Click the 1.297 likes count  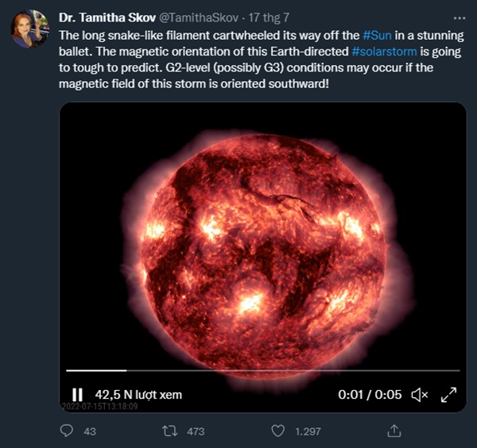pyautogui.click(x=309, y=431)
